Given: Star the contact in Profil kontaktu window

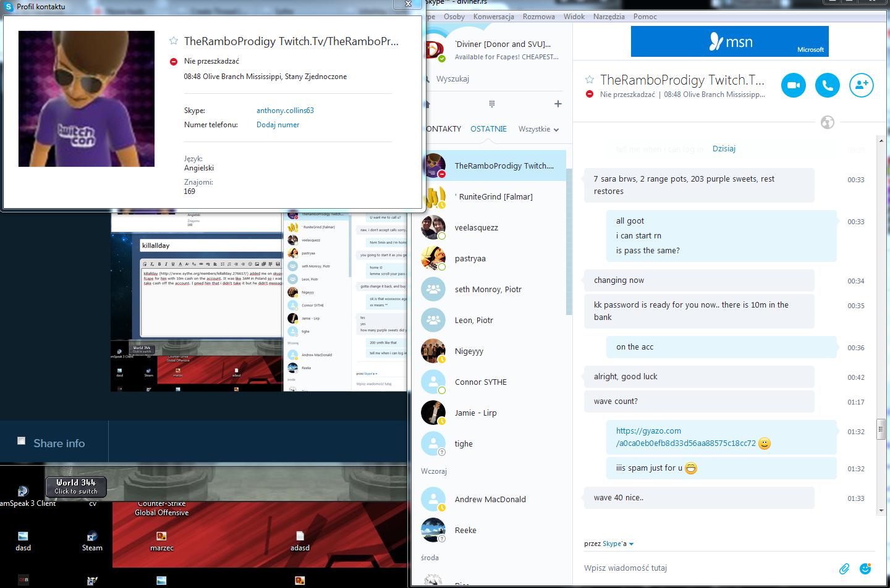Looking at the screenshot, I should coord(174,41).
